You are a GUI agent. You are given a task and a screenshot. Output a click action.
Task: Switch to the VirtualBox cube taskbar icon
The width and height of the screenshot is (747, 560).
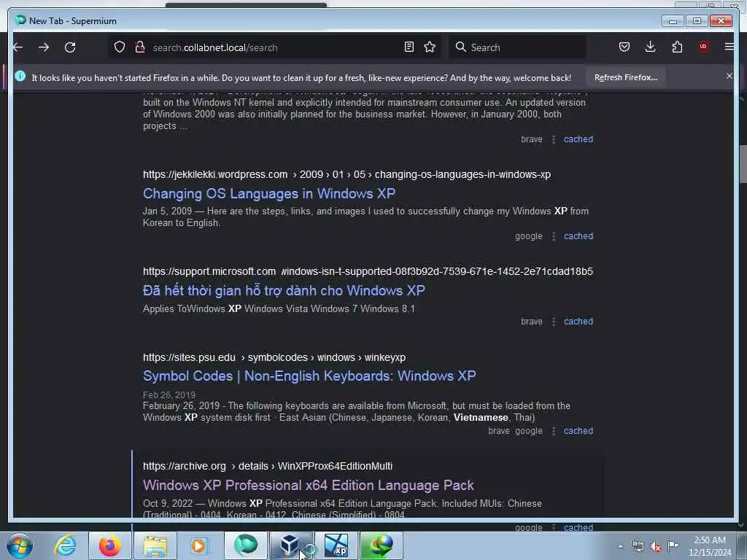(290, 545)
